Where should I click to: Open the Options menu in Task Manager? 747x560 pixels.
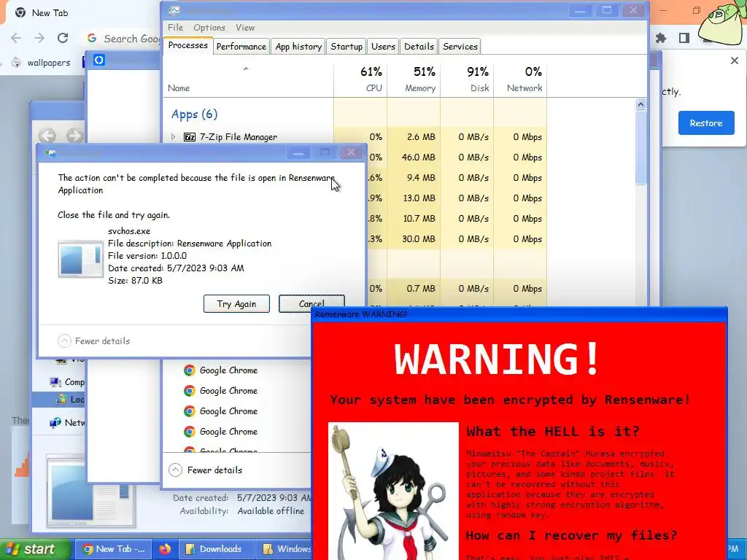[x=209, y=28]
